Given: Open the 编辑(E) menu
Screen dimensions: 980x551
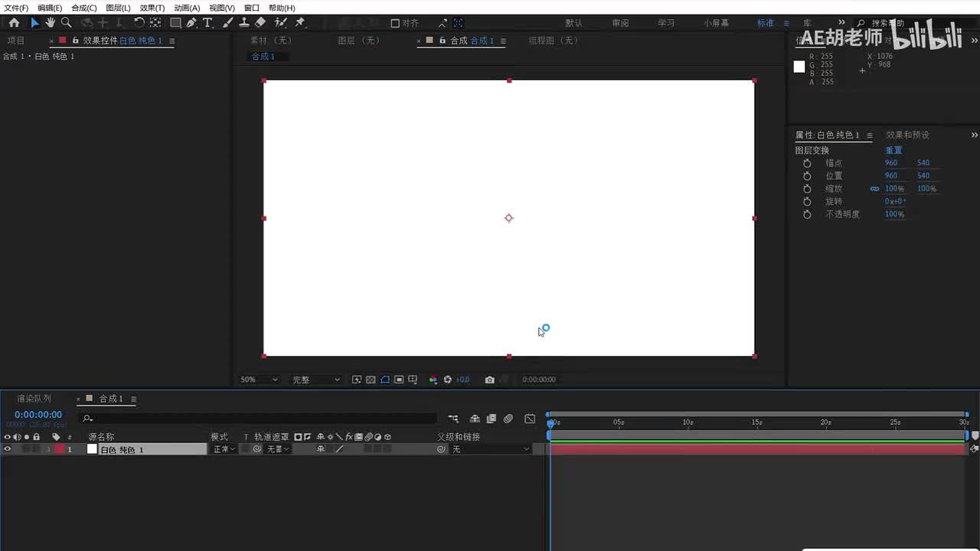Looking at the screenshot, I should [x=50, y=8].
